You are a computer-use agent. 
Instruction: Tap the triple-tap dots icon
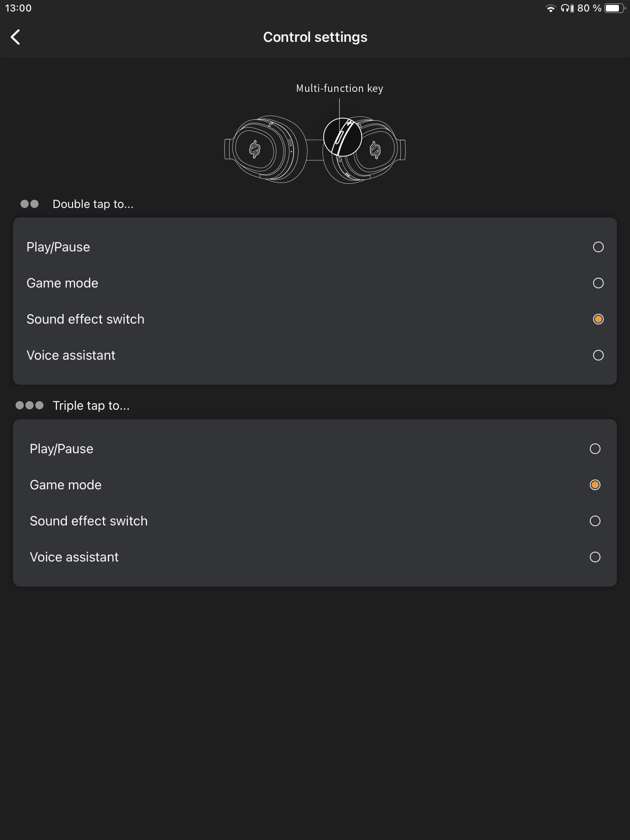coord(30,405)
